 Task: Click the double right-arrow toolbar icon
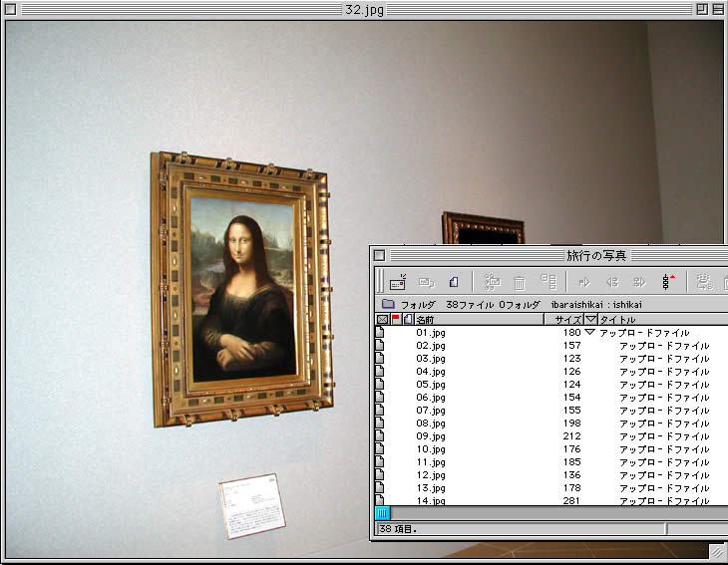click(640, 282)
